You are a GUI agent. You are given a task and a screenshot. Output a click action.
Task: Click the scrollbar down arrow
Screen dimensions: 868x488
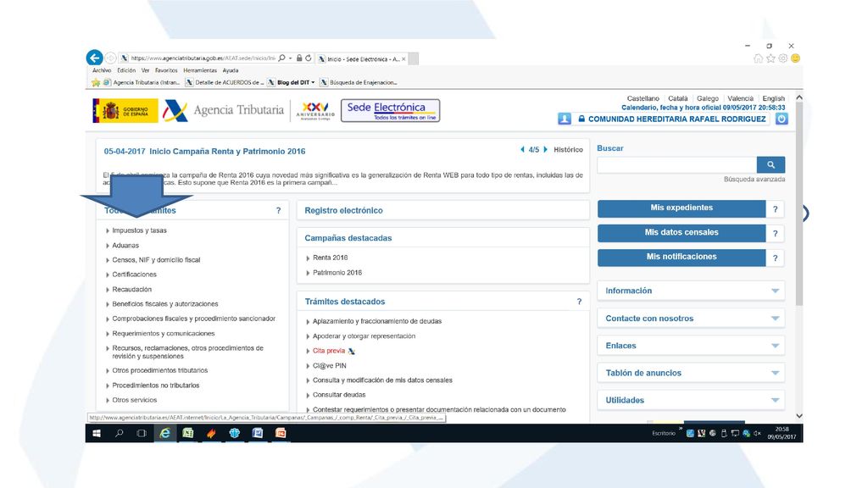click(798, 415)
